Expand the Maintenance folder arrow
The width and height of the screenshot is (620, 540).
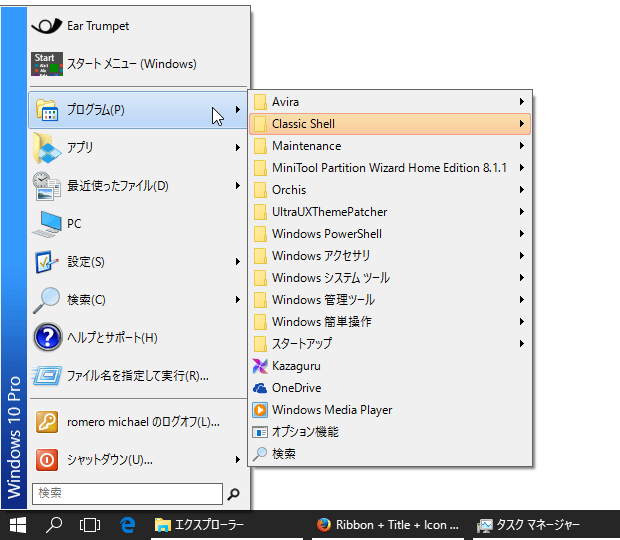(x=522, y=146)
